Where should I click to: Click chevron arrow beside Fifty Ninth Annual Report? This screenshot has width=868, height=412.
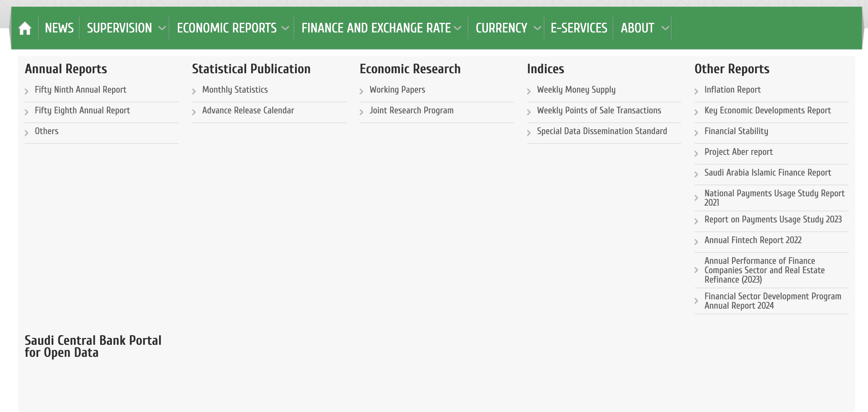point(26,91)
